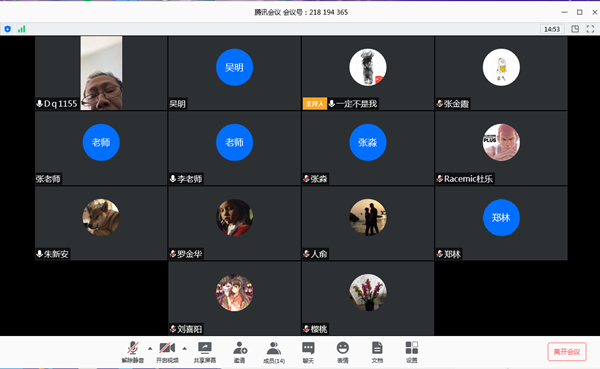Switch grid layout using top-right layout icon
This screenshot has height=369, width=600.
point(575,29)
